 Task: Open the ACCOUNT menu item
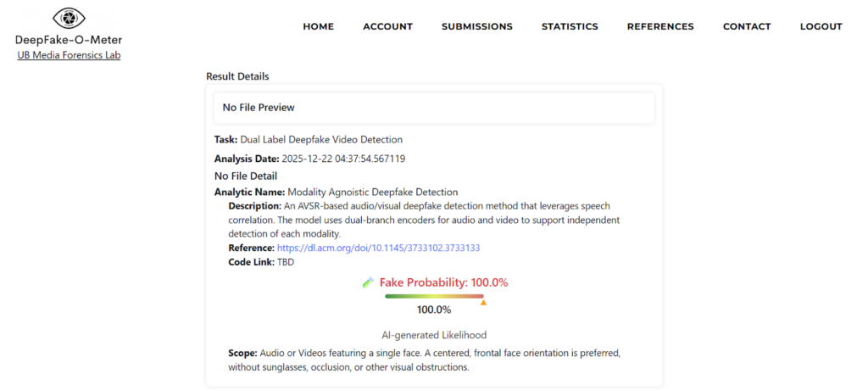pyautogui.click(x=387, y=26)
